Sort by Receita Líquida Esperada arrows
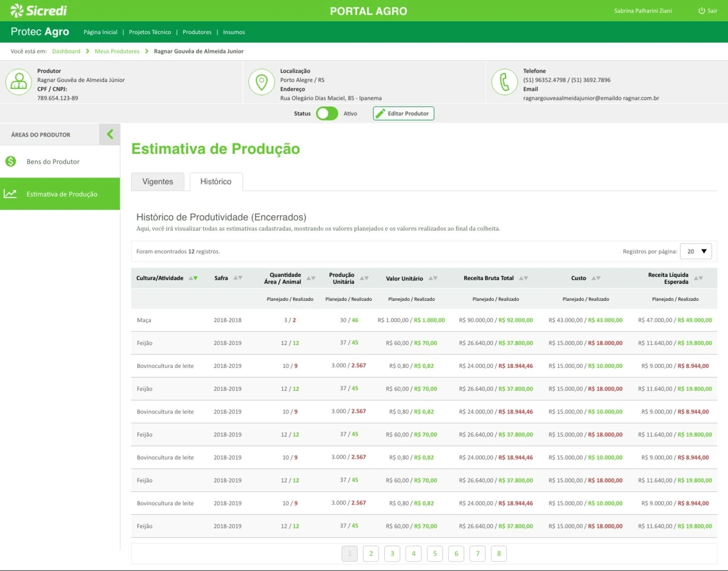This screenshot has width=728, height=571. (698, 278)
